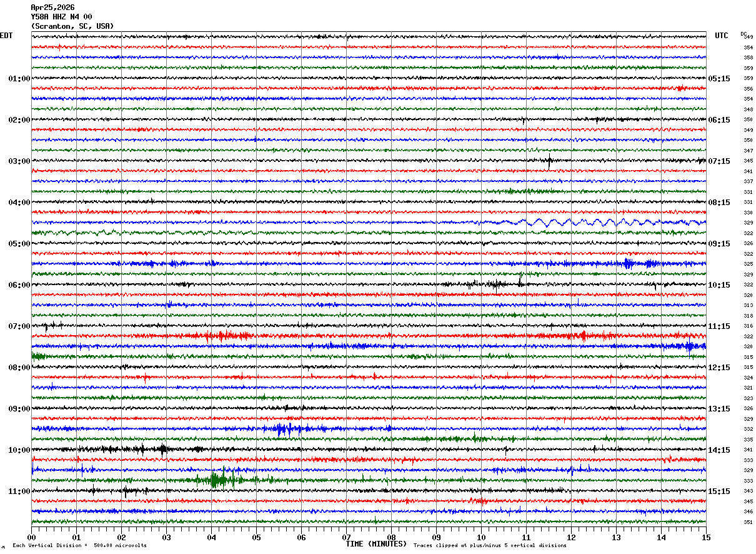Click the location text (Scranton, SC, USA)
The height and width of the screenshot is (554, 756).
click(x=72, y=26)
